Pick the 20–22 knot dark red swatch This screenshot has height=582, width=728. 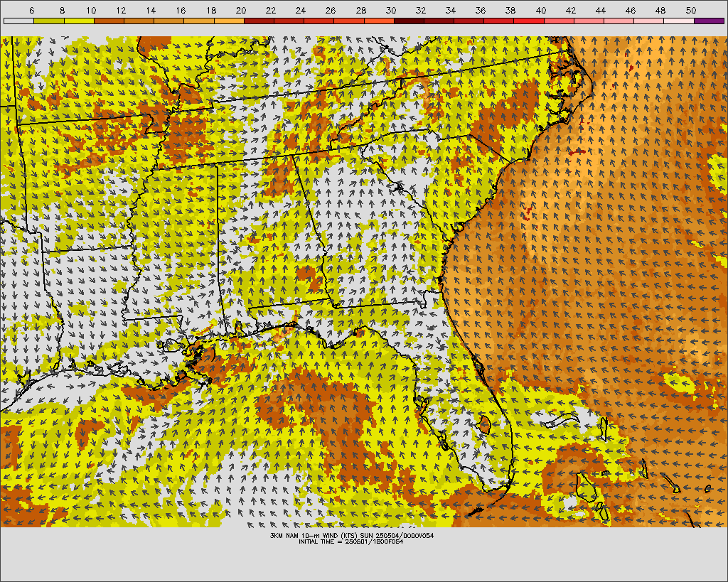259,21
